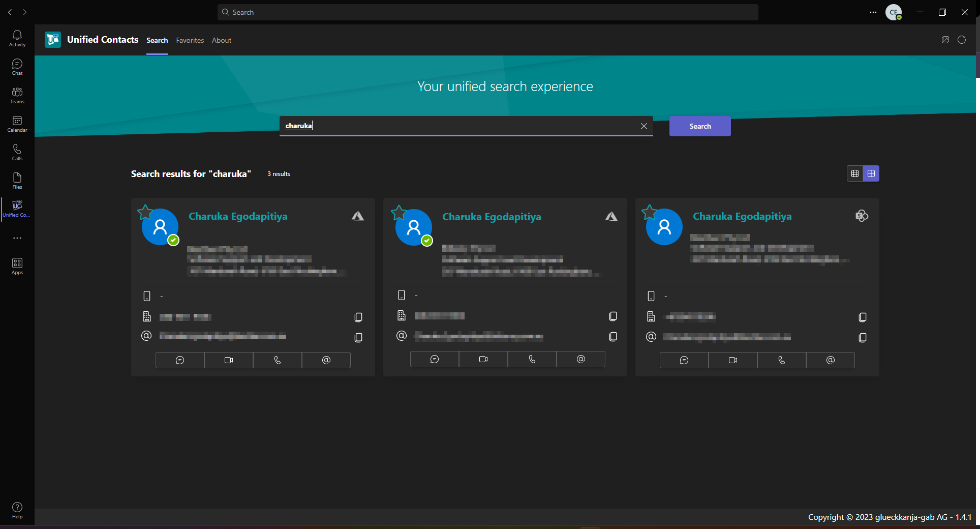Start video call from second card
Image resolution: width=980 pixels, height=529 pixels.
(483, 359)
